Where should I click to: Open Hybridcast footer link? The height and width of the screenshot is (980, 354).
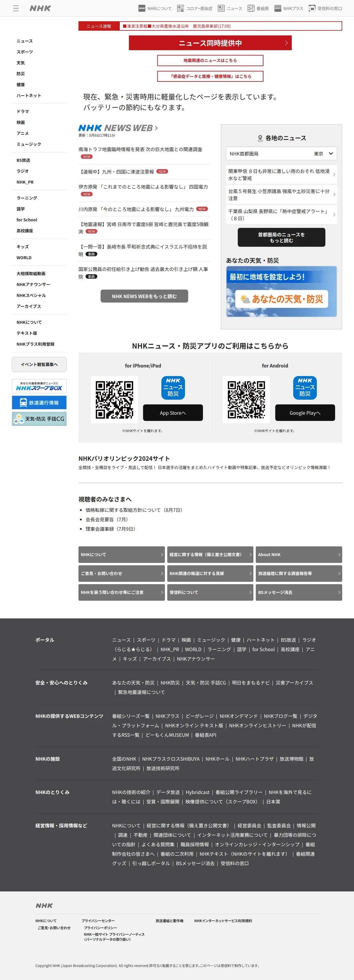pos(197,792)
